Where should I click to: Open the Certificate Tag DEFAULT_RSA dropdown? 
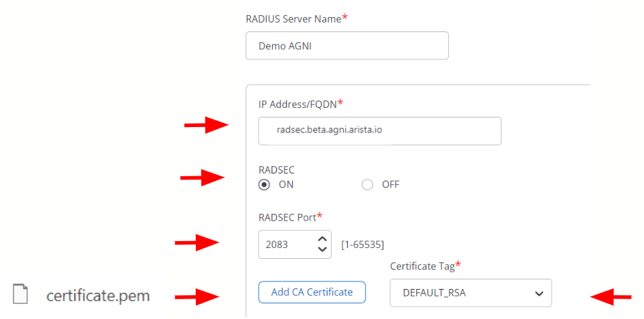(470, 293)
